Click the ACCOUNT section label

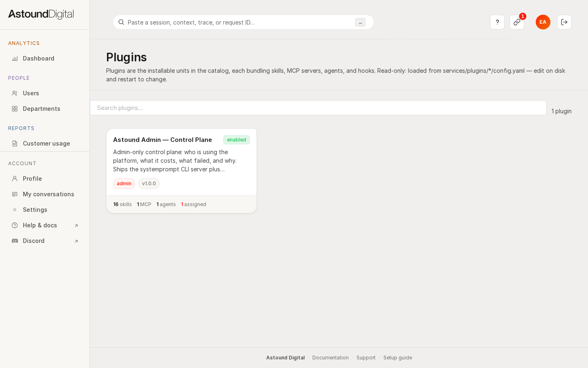[x=22, y=164]
